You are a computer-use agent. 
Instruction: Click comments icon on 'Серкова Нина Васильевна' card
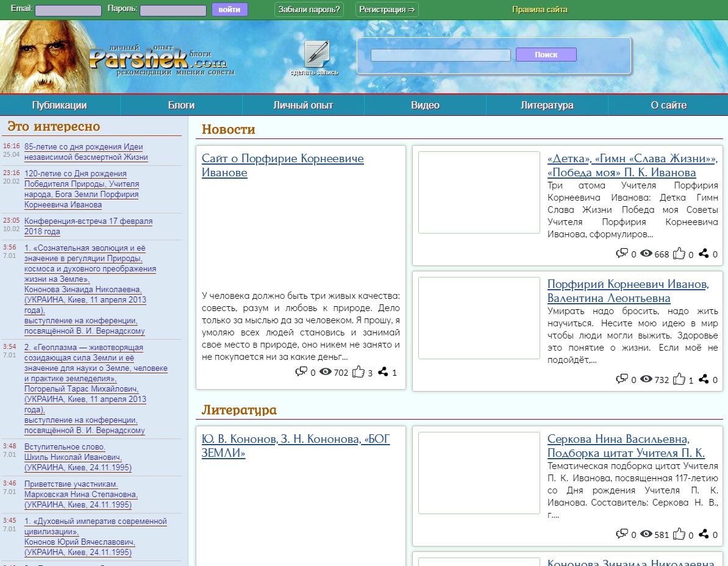coord(622,534)
